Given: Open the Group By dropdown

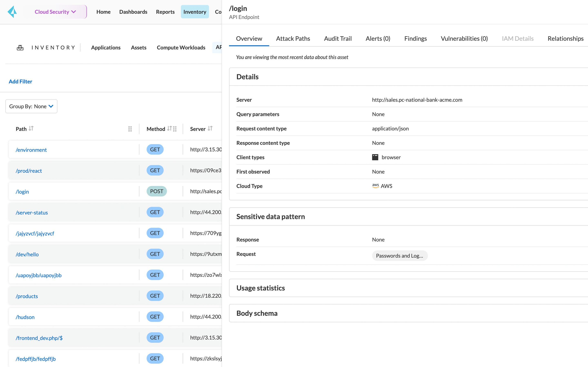Looking at the screenshot, I should click(31, 106).
